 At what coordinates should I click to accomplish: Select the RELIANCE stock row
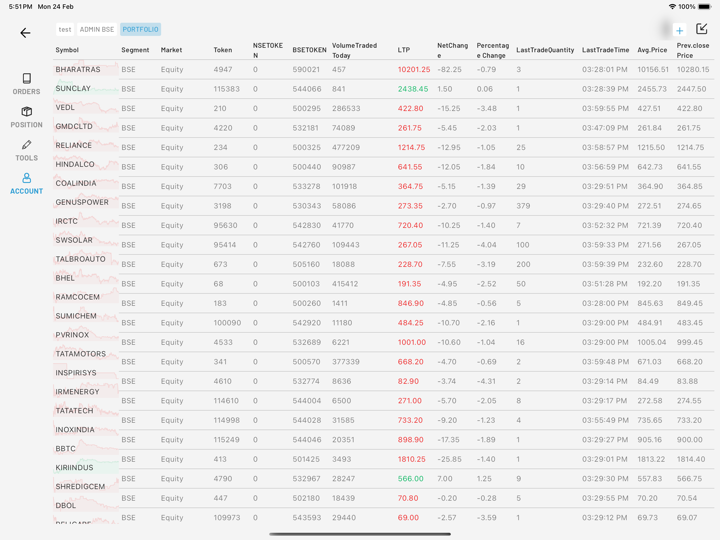point(74,146)
